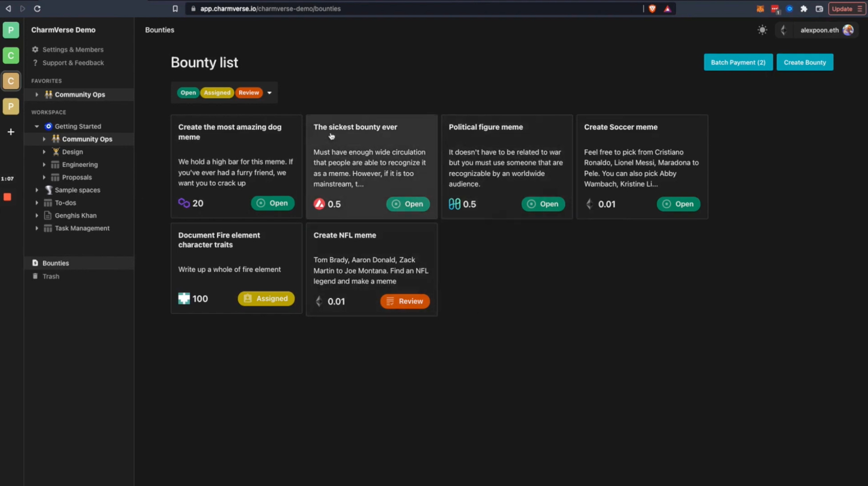This screenshot has width=868, height=486.
Task: Open browser extensions puzzle icon
Action: (804, 8)
